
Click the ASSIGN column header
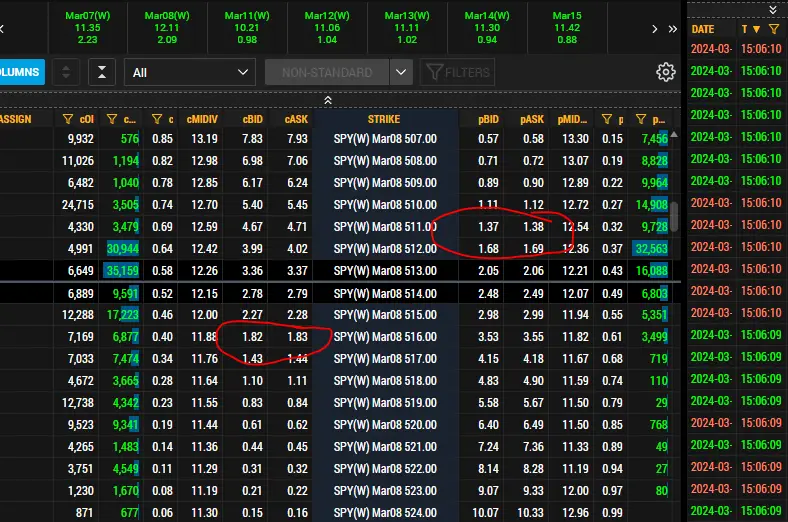click(16, 119)
